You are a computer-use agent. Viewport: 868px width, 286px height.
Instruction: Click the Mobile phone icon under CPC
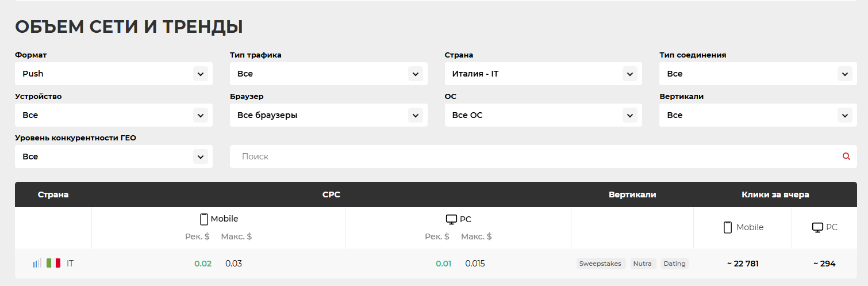(x=203, y=219)
